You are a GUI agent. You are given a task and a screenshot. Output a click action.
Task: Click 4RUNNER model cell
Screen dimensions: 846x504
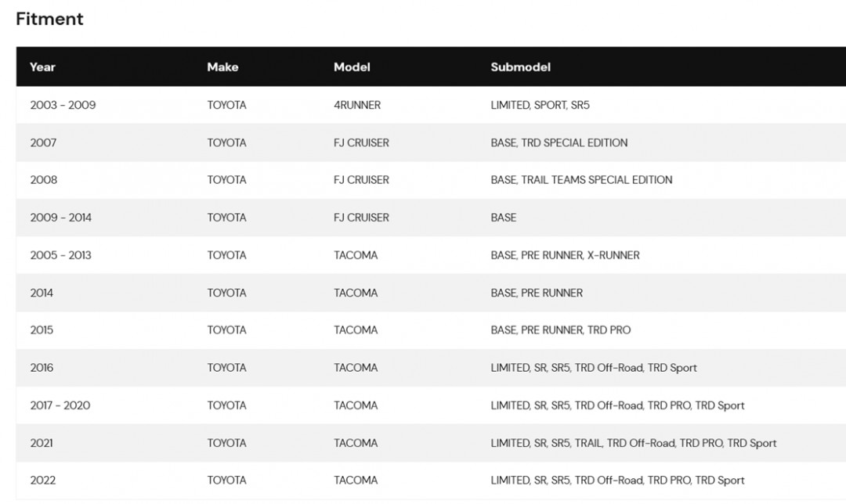coord(357,105)
